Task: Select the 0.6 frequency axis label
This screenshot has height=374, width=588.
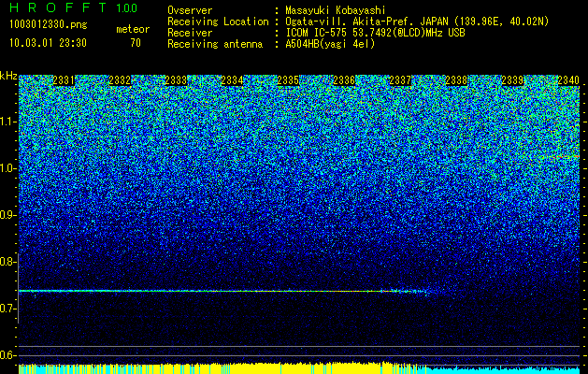Action: [x=7, y=355]
